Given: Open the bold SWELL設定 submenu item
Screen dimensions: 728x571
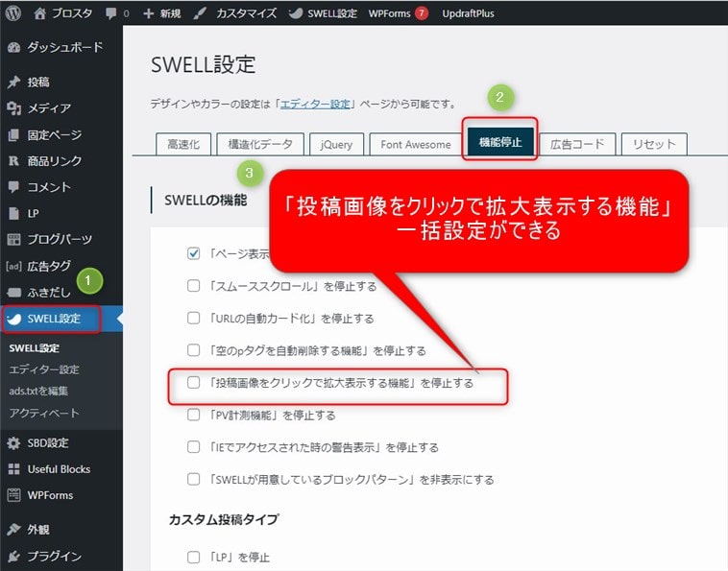Looking at the screenshot, I should [x=35, y=348].
